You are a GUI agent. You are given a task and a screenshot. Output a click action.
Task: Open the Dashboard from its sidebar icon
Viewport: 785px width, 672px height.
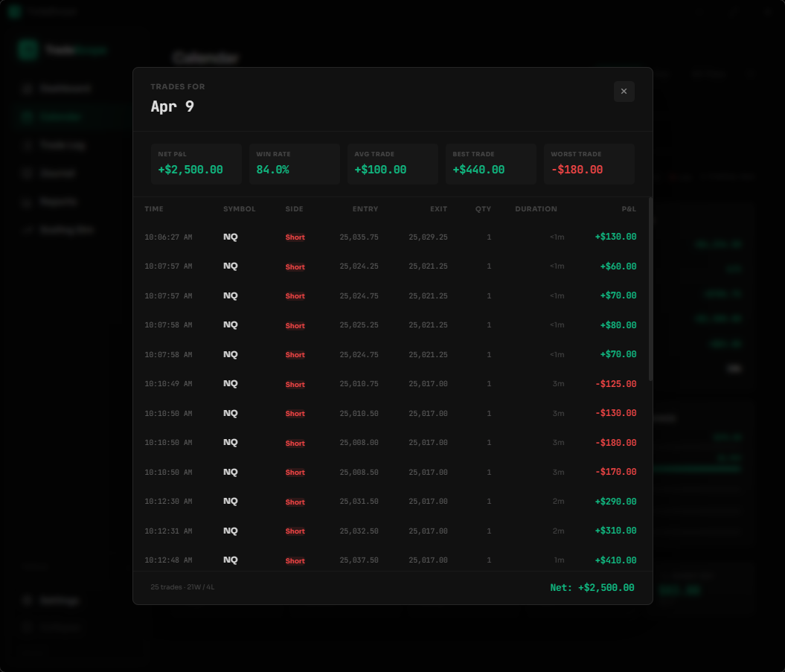[x=27, y=88]
